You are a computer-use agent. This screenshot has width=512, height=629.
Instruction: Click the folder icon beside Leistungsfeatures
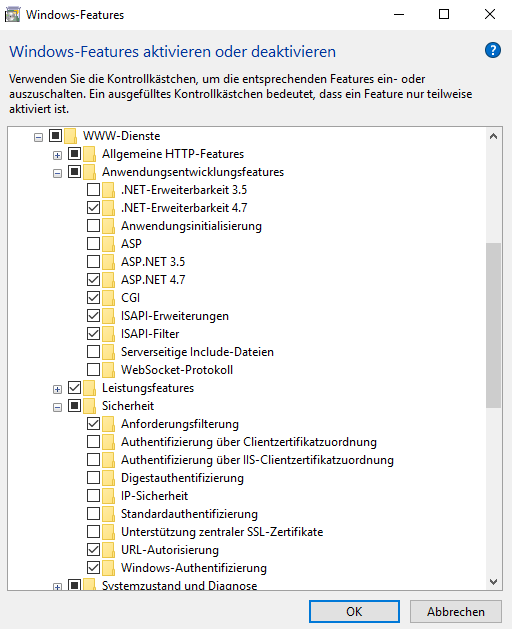tap(89, 388)
